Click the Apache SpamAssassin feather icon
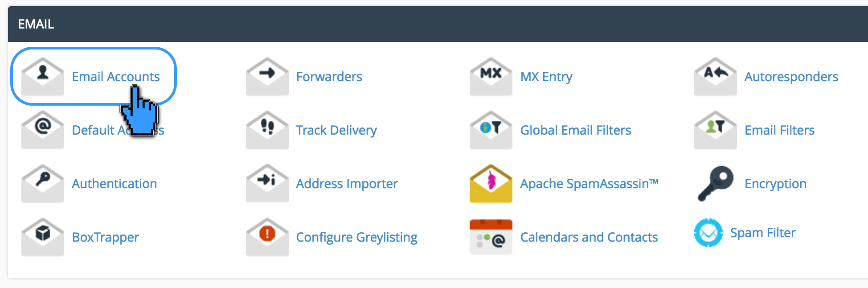Screen dimensions: 868x288 click(x=490, y=183)
